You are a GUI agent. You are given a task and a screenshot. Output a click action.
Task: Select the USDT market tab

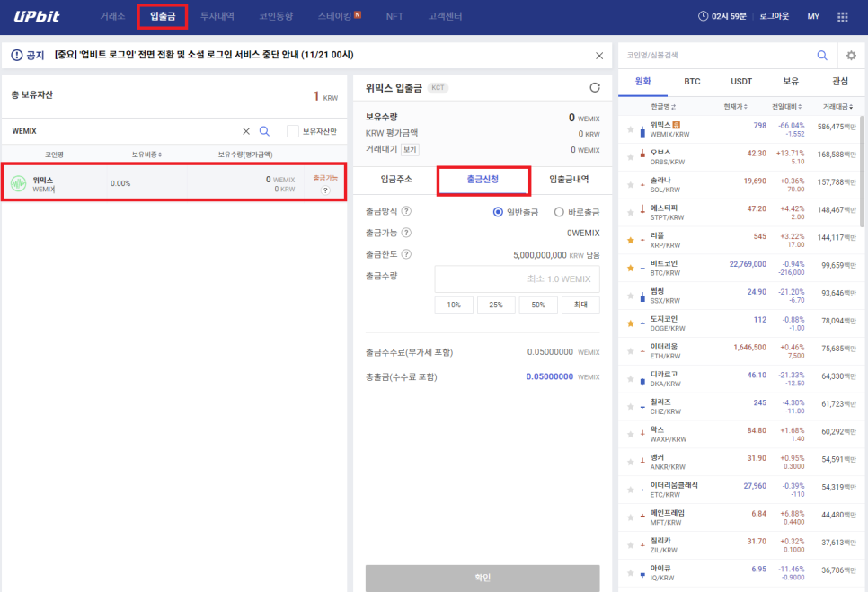click(x=741, y=82)
